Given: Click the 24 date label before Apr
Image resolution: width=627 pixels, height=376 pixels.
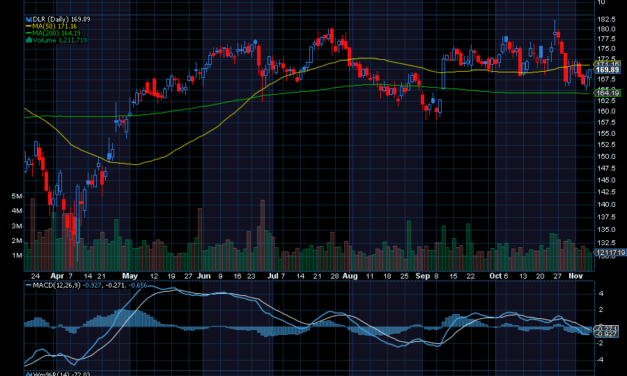Looking at the screenshot, I should click(x=35, y=276).
